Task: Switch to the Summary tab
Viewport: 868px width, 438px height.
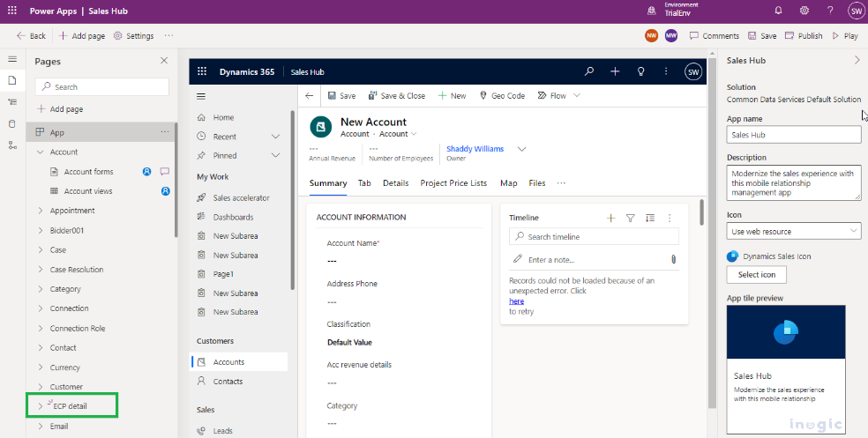Action: pyautogui.click(x=328, y=183)
